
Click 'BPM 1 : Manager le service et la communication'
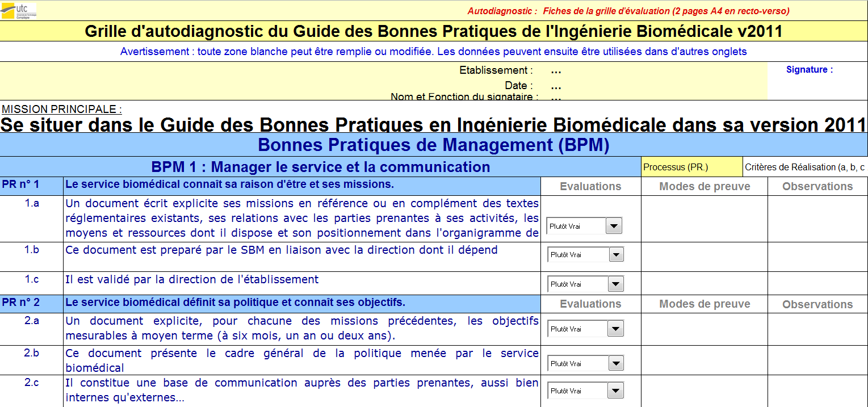[x=321, y=167]
